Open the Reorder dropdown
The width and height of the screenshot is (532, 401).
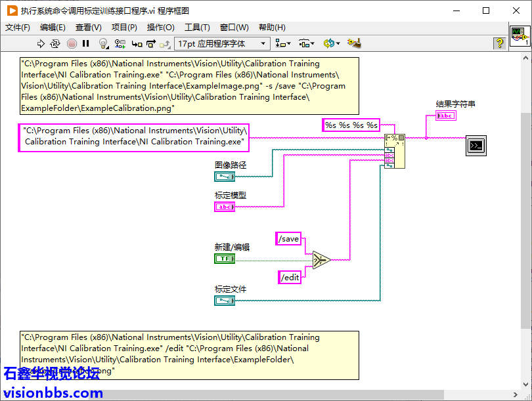tap(331, 43)
